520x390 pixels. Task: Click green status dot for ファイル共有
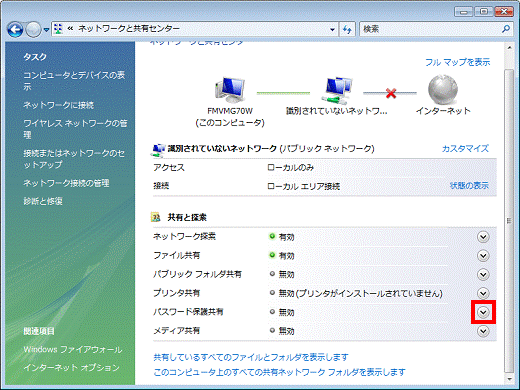272,255
